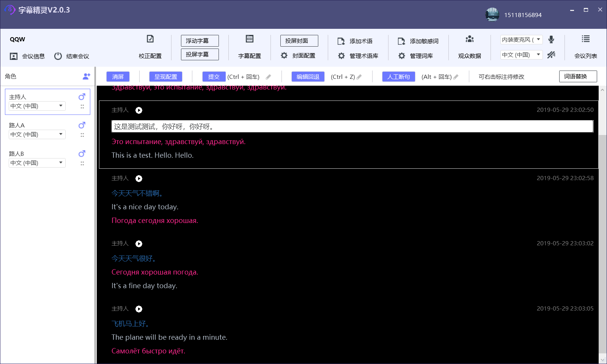Click the crossed-out translation icon below the microphone
Screen dimensions: 607x364
click(x=551, y=55)
